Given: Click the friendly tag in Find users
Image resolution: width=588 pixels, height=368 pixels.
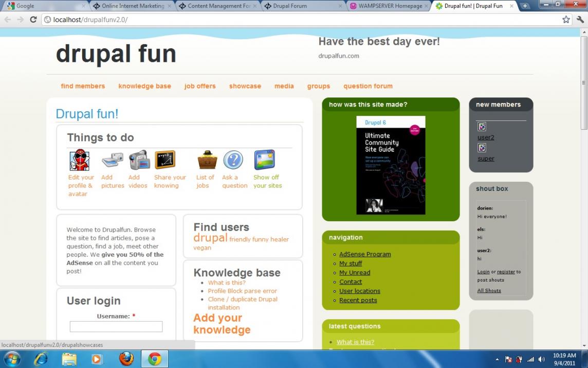Looking at the screenshot, I should (240, 239).
